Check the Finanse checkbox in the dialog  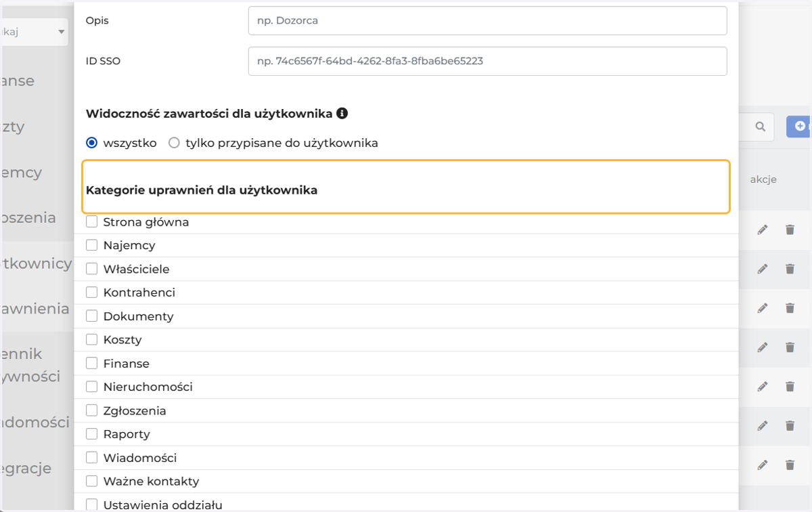click(92, 364)
